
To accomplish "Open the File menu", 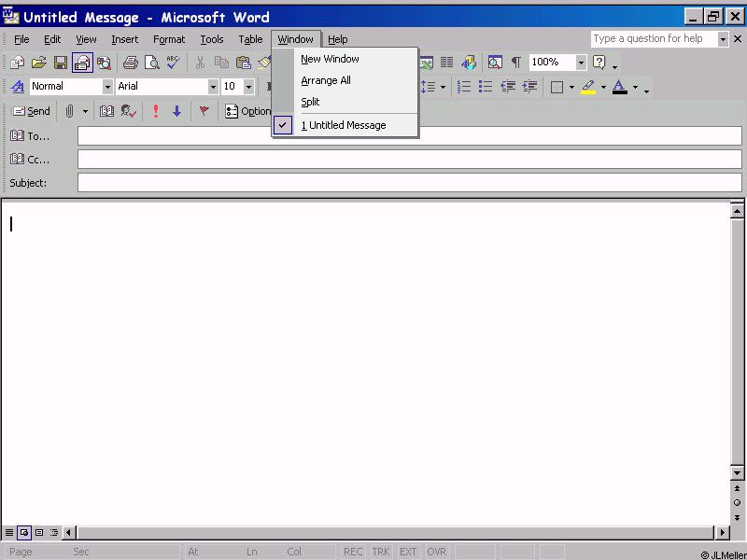I will pos(21,39).
